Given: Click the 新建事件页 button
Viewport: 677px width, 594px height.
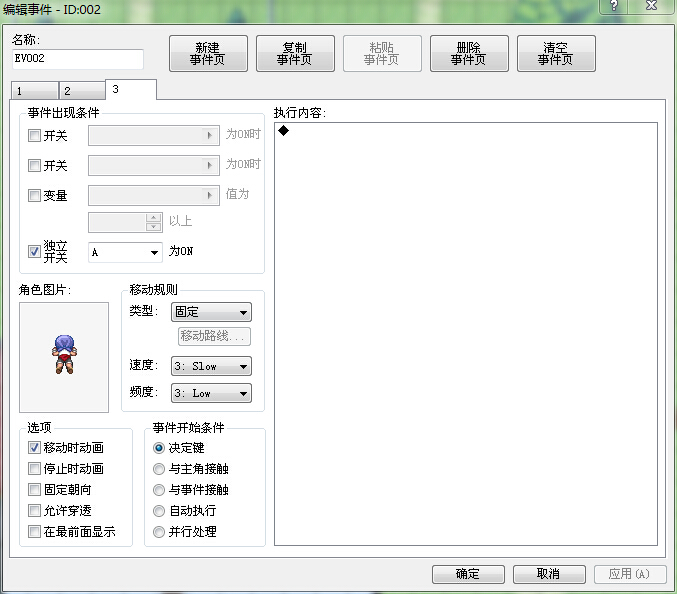Looking at the screenshot, I should (208, 54).
